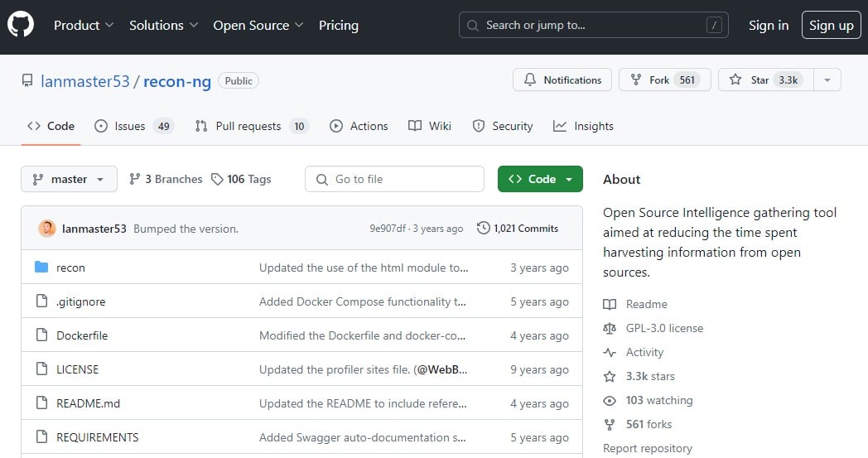Screen dimensions: 868x458
Task: Click the LICENSE file icon
Action: coord(41,369)
